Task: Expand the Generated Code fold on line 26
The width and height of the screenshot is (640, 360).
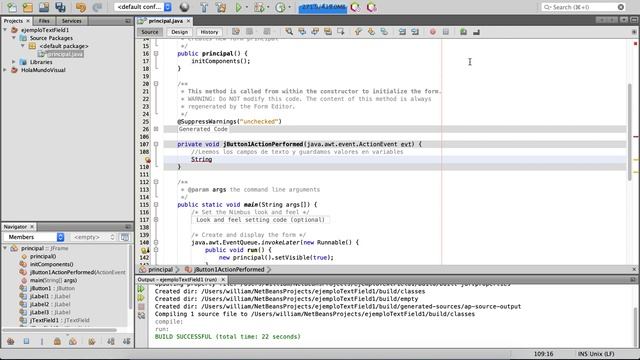Action: coord(156,129)
